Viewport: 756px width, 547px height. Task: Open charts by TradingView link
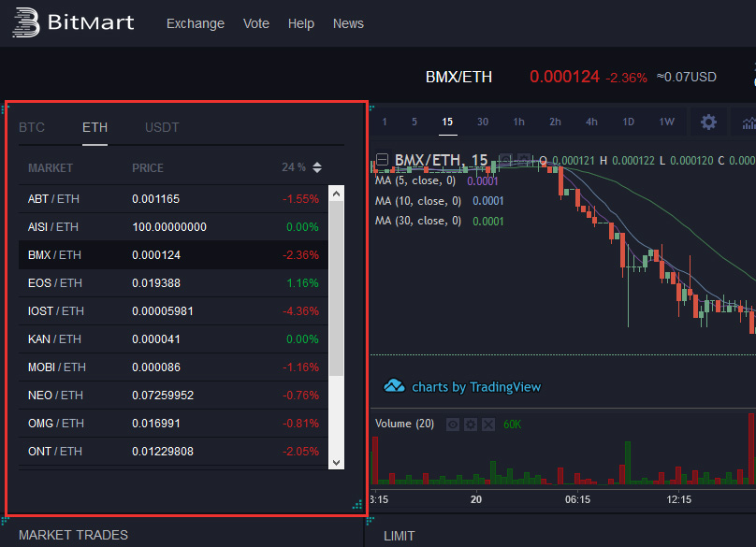click(475, 386)
